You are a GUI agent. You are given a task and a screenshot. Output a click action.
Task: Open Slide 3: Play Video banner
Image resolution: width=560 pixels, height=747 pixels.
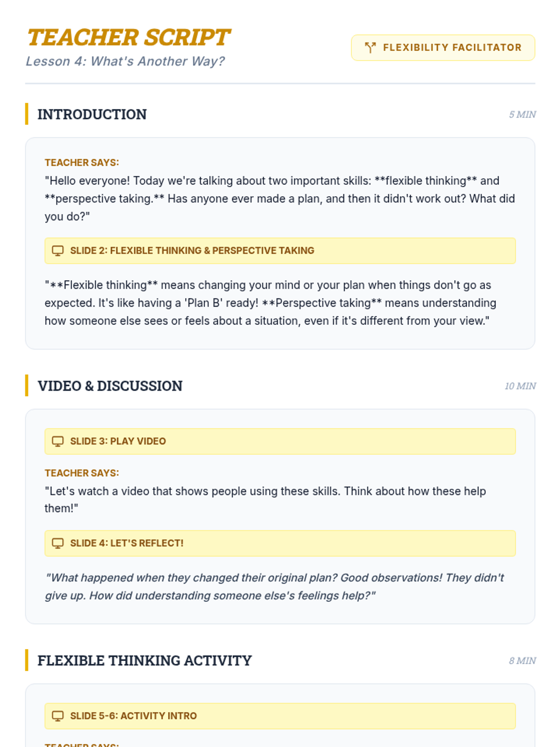point(280,441)
